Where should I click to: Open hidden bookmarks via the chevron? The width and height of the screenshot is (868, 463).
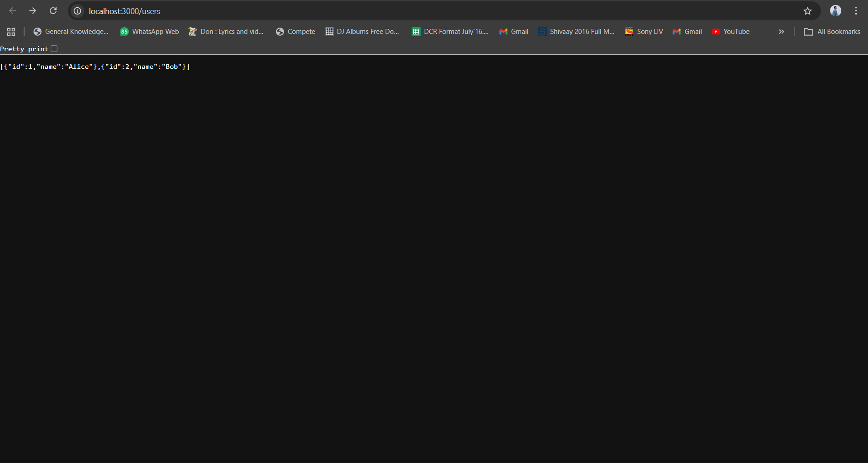[781, 32]
